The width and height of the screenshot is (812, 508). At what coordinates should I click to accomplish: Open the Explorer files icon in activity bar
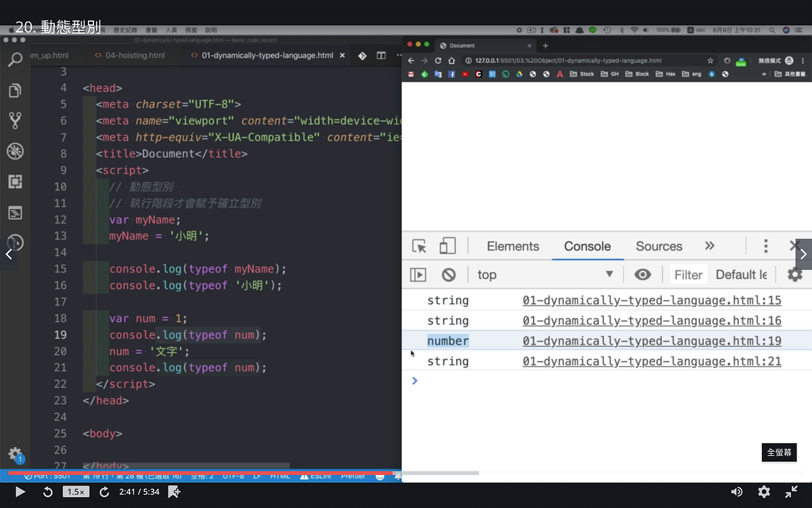(15, 90)
